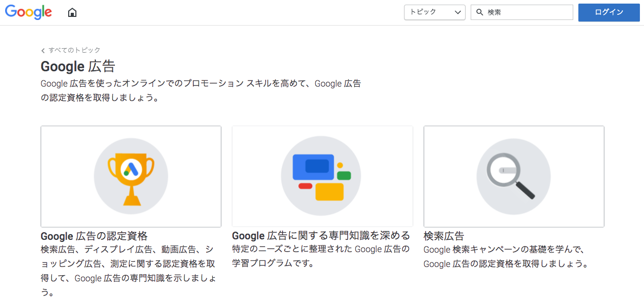Click the Google 広告 page heading
644x307 pixels.
coord(78,67)
